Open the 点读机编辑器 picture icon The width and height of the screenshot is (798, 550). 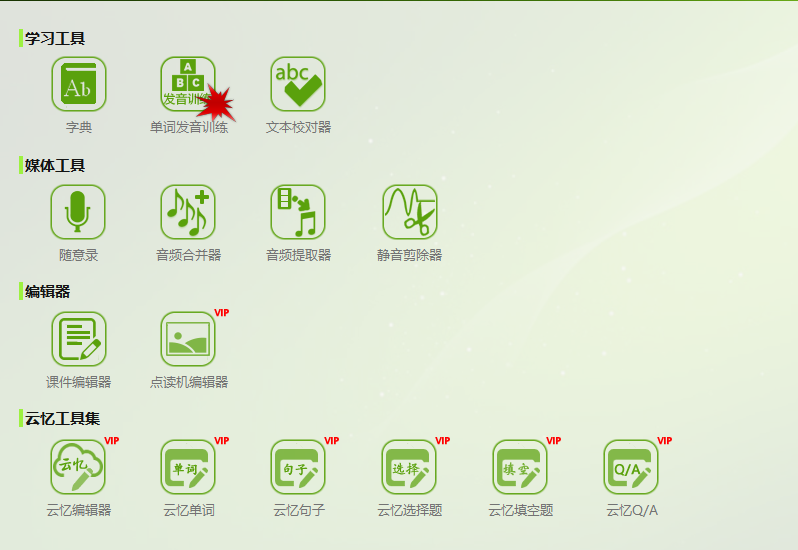pos(188,339)
